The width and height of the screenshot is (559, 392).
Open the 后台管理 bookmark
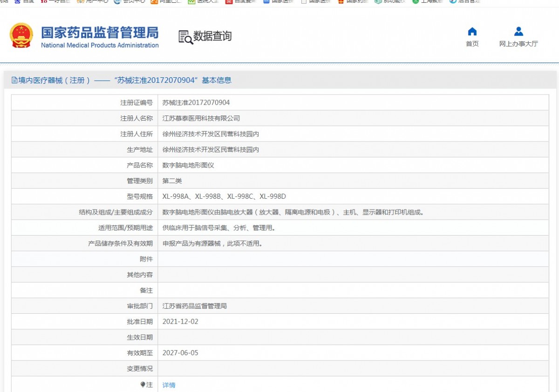(x=464, y=1)
